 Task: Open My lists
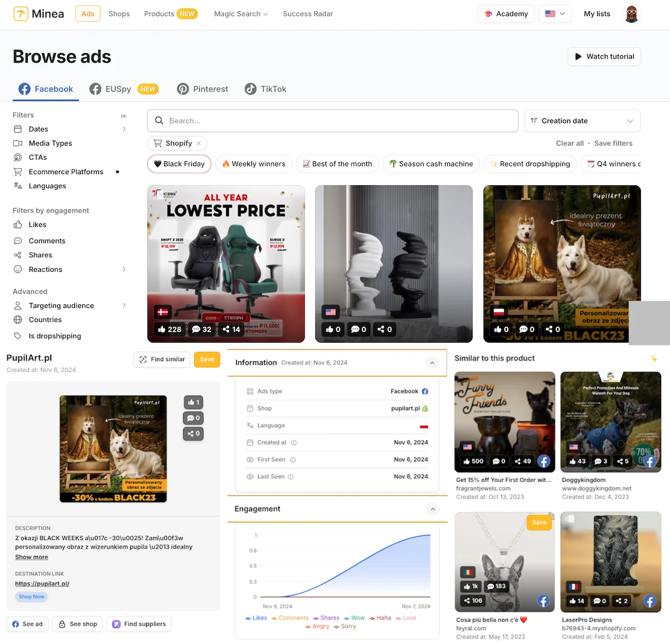[x=597, y=14]
